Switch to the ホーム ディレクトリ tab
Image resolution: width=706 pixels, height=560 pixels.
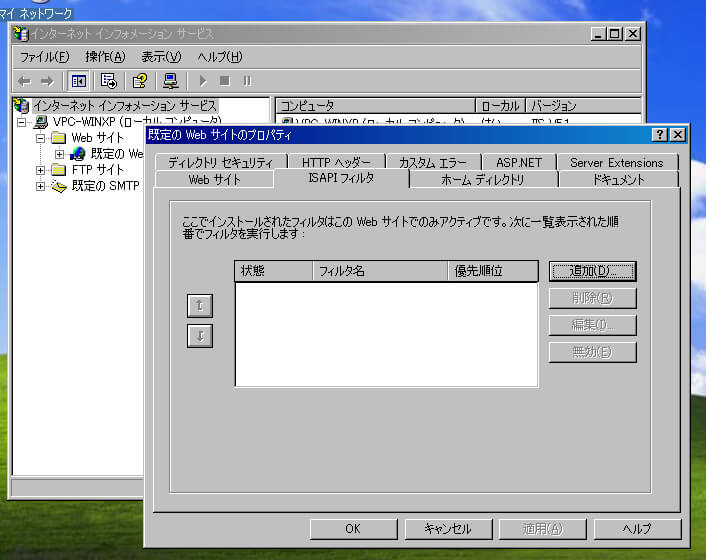pyautogui.click(x=483, y=180)
